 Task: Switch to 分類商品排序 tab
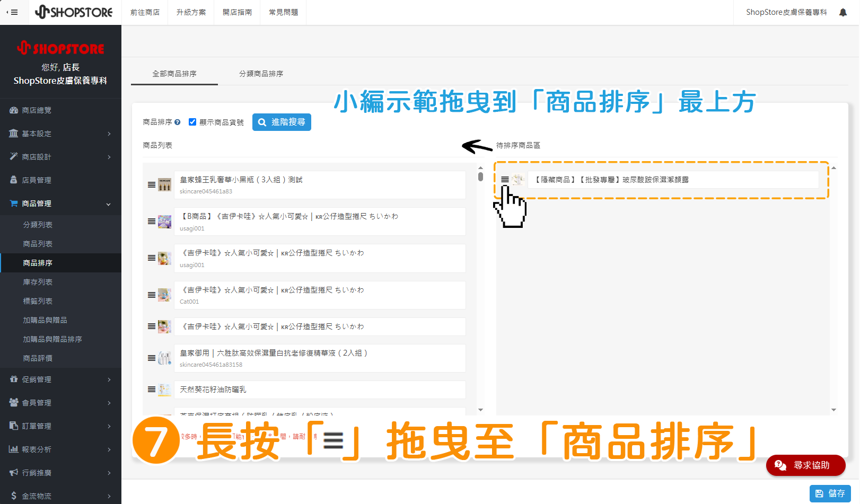tap(261, 74)
